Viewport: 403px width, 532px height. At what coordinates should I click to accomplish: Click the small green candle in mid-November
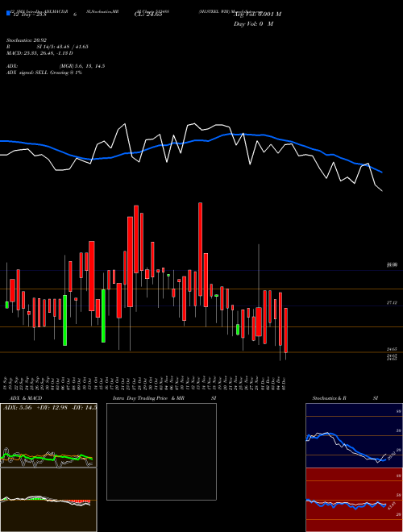click(x=217, y=296)
